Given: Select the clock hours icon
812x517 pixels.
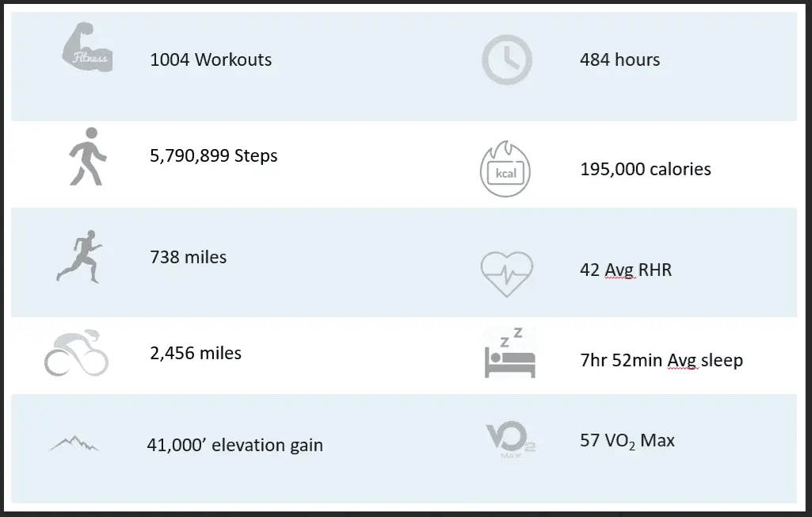Looking at the screenshot, I should pyautogui.click(x=506, y=59).
